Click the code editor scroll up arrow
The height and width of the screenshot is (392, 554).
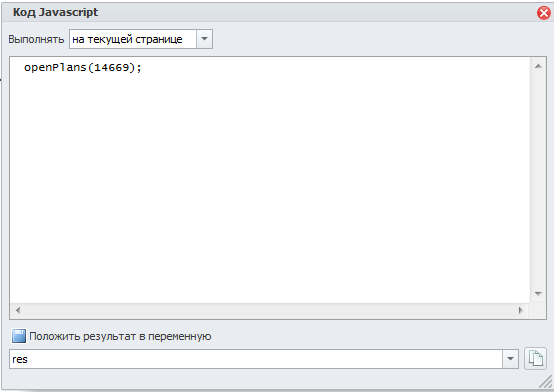point(538,66)
